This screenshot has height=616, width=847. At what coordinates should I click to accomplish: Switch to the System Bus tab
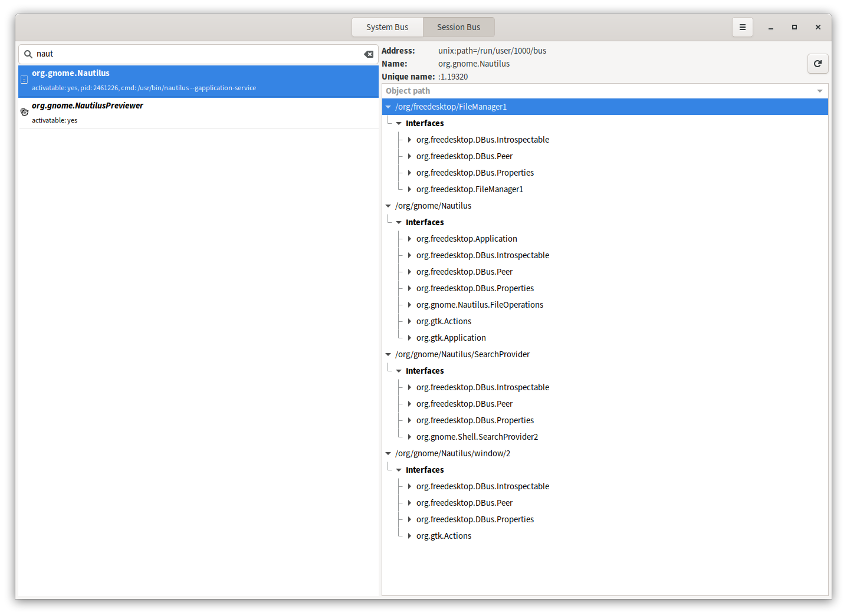point(387,27)
